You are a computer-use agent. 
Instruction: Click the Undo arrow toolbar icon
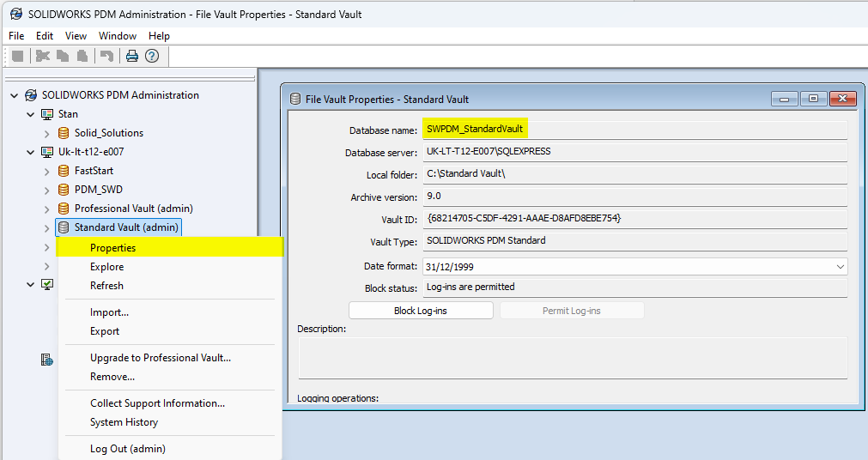click(x=106, y=57)
